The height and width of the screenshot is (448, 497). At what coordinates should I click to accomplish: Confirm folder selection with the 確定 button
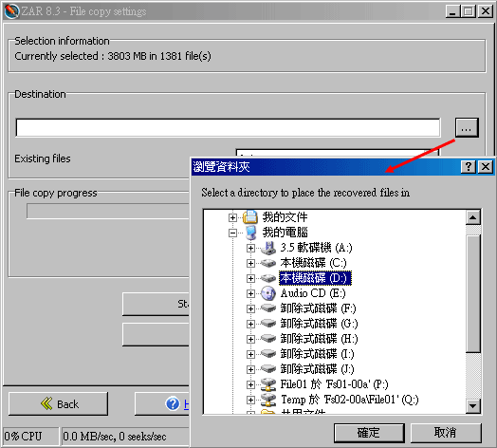click(x=369, y=433)
